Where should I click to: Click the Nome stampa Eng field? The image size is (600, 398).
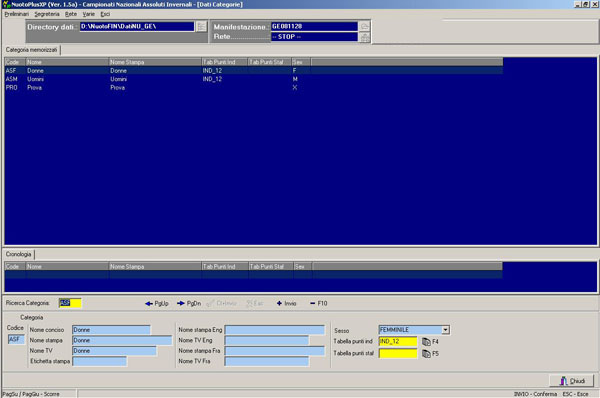275,330
